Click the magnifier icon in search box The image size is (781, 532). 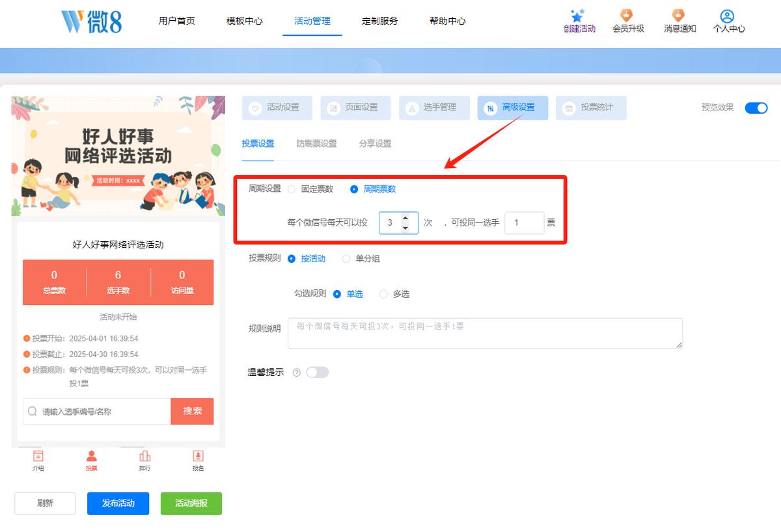(33, 412)
